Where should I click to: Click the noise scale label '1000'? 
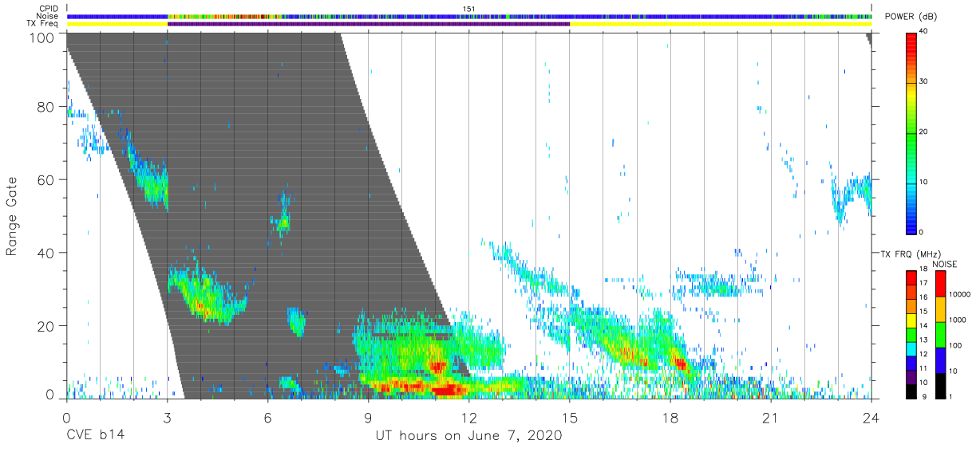coord(958,320)
